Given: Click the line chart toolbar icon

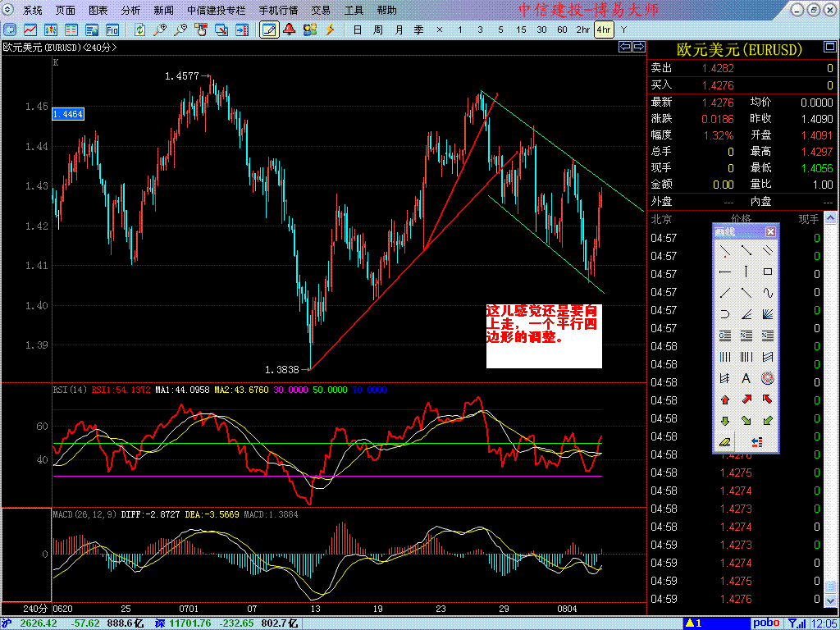Looking at the screenshot, I should pyautogui.click(x=30, y=30).
